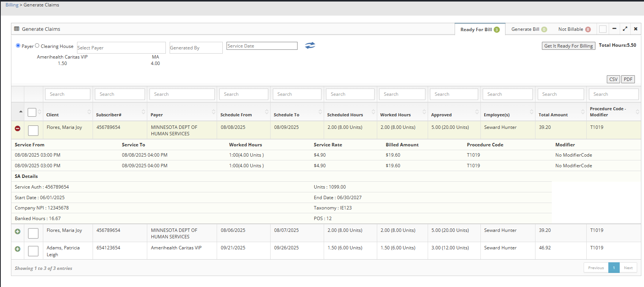Image resolution: width=644 pixels, height=287 pixels.
Task: Minimize the Generate Claims panel
Action: coord(614,29)
